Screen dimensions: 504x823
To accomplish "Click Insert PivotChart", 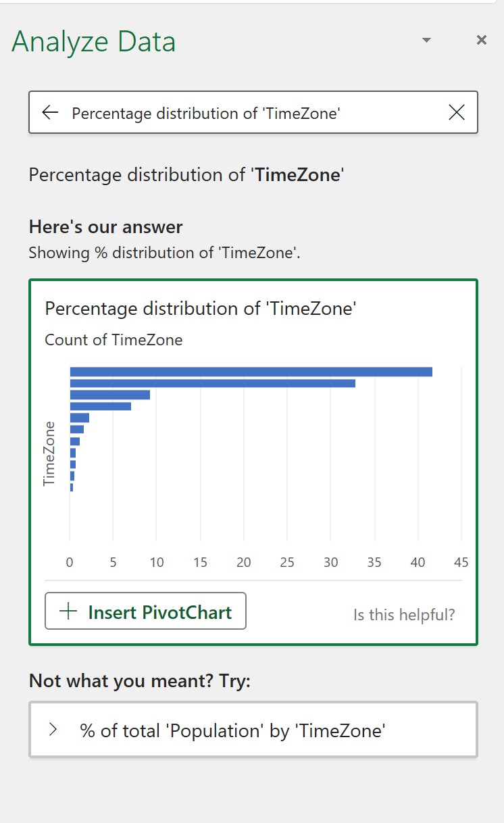I will tap(145, 610).
